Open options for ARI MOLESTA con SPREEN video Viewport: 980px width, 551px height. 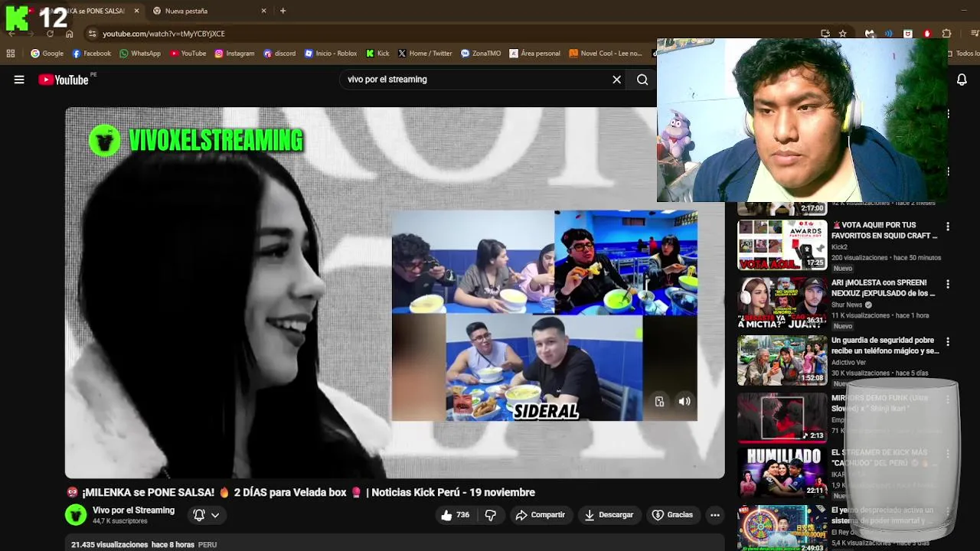tap(948, 284)
